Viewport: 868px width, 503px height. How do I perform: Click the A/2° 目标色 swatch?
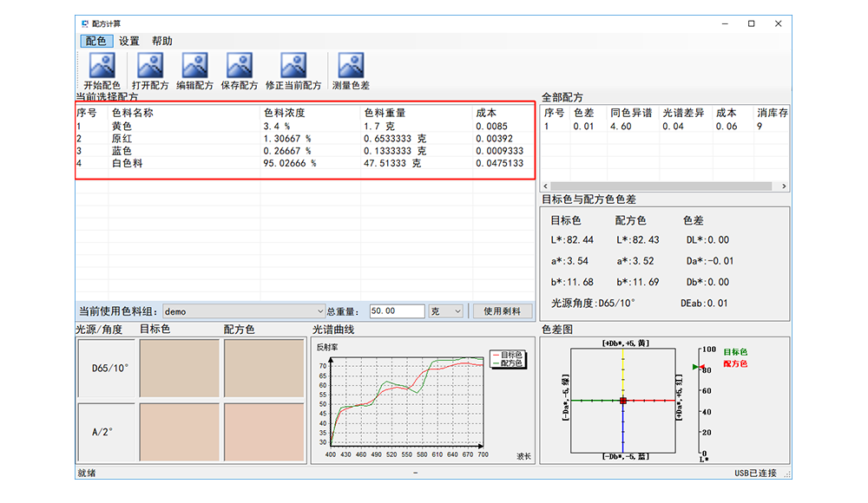180,432
